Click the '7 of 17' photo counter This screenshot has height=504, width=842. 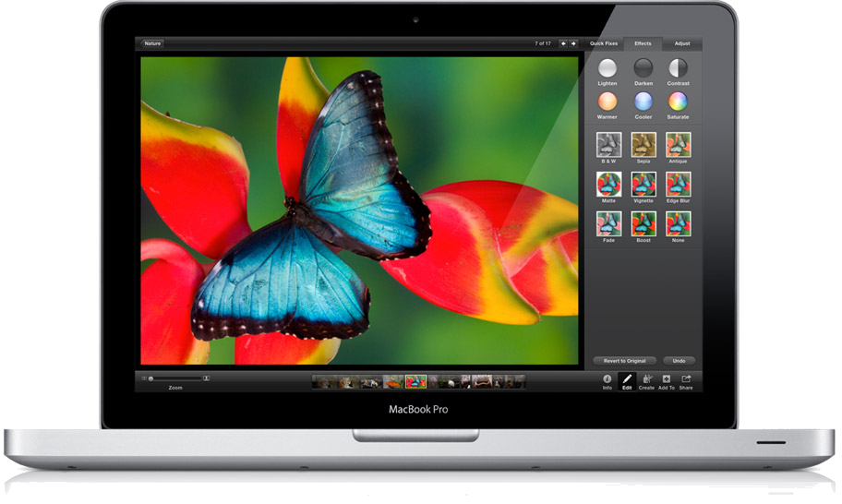coord(542,43)
